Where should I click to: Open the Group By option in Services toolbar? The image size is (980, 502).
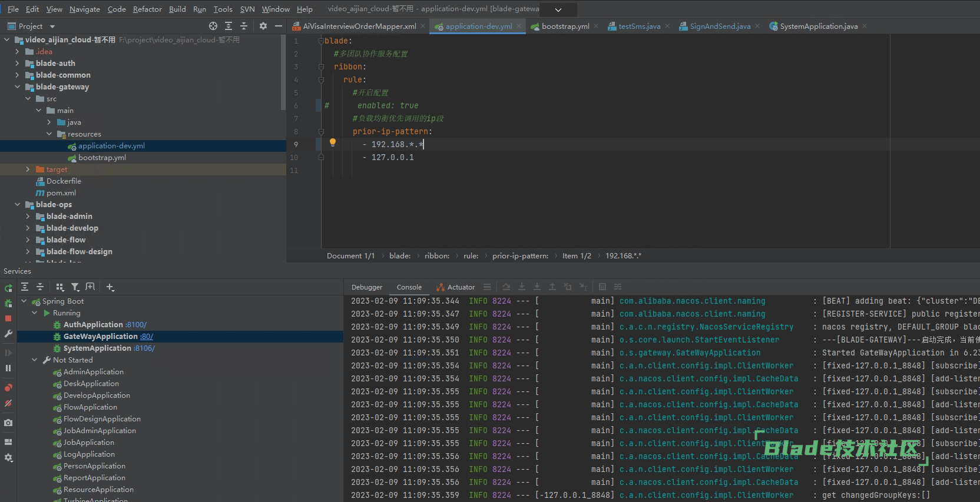pos(59,287)
